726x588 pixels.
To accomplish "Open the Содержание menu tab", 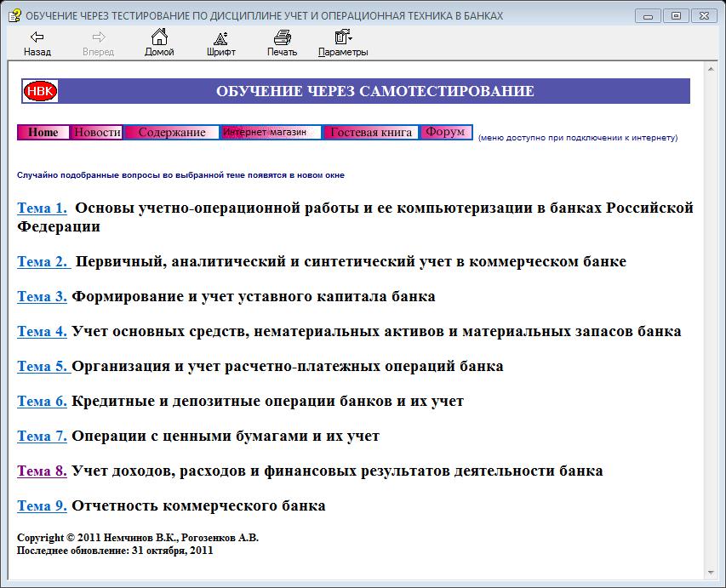I will [x=172, y=133].
